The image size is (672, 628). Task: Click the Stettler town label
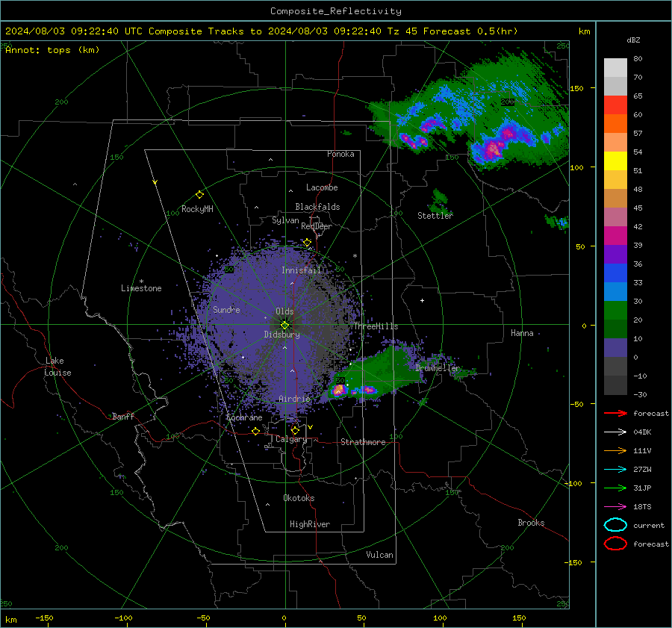(435, 216)
